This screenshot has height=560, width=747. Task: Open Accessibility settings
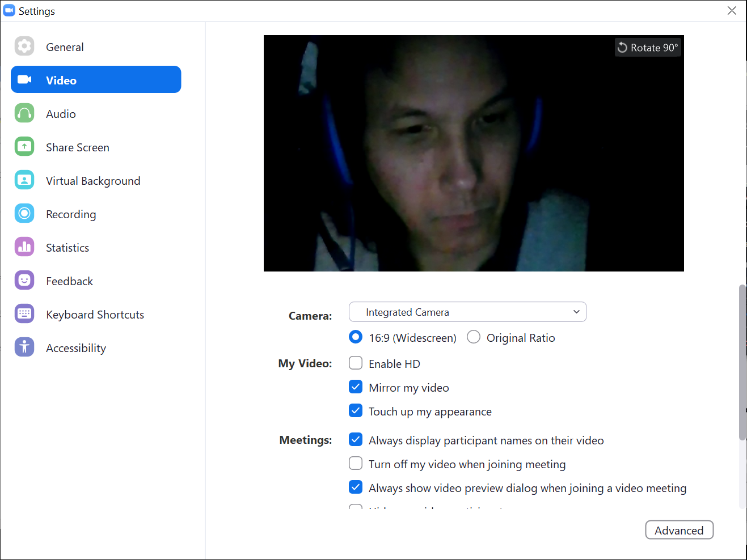click(96, 347)
